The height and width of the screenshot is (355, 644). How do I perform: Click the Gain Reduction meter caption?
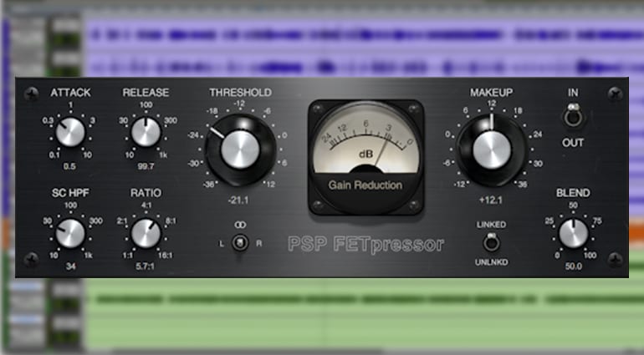pos(365,185)
